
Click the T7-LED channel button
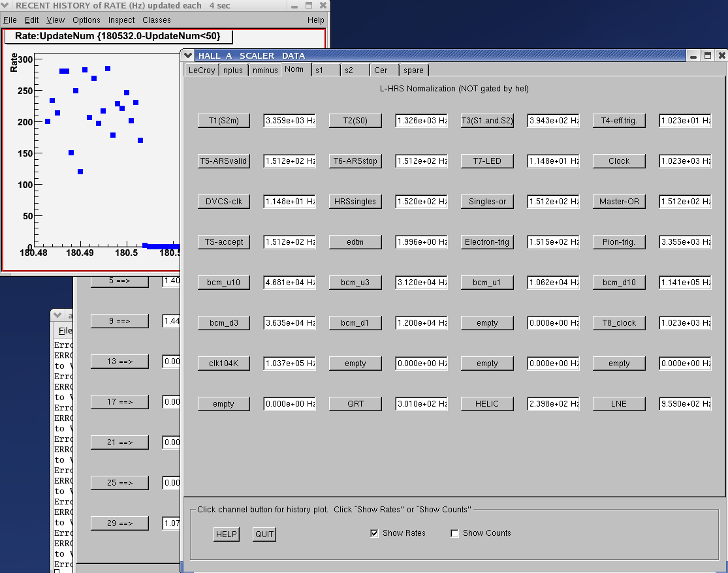pyautogui.click(x=487, y=161)
